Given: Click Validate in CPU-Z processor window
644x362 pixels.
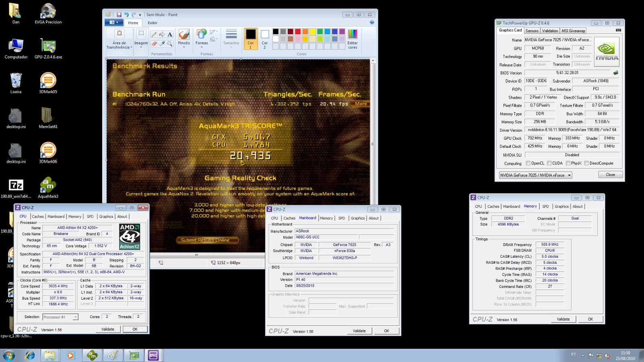Looking at the screenshot, I should 107,329.
